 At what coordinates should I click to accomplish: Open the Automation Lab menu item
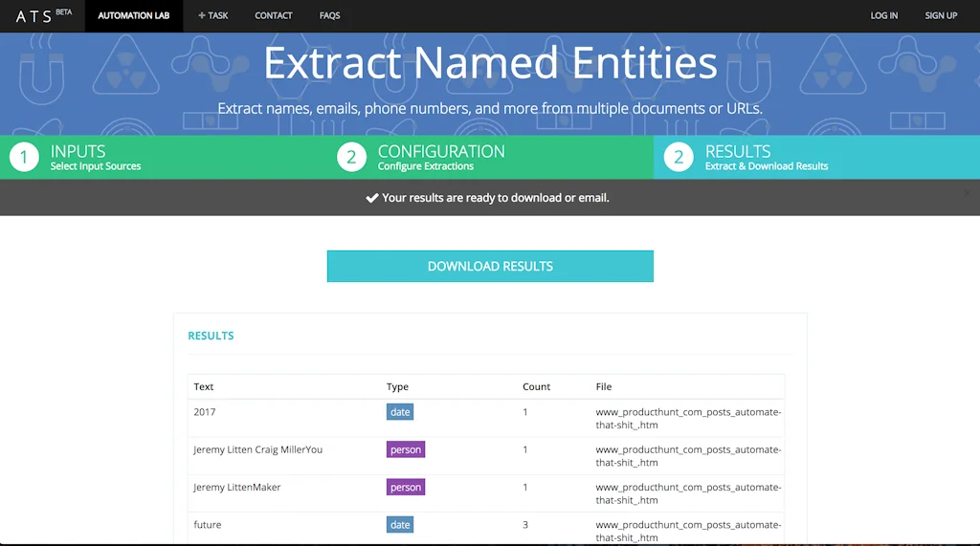[134, 15]
